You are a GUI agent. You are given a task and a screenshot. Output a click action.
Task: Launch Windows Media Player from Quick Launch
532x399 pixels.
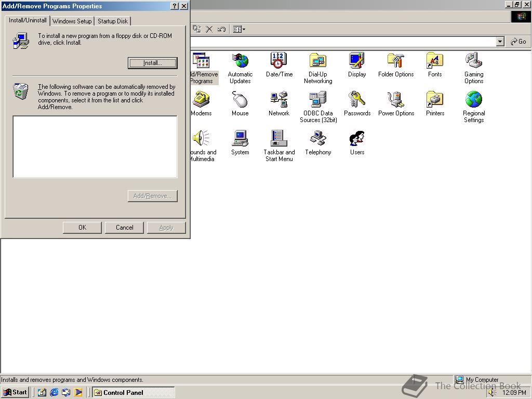point(78,393)
